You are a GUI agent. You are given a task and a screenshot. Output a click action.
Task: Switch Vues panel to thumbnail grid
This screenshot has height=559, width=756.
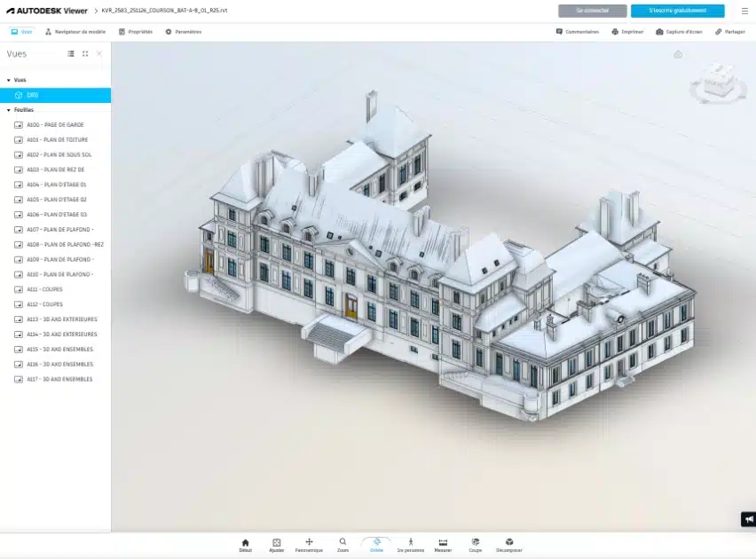[x=85, y=53]
